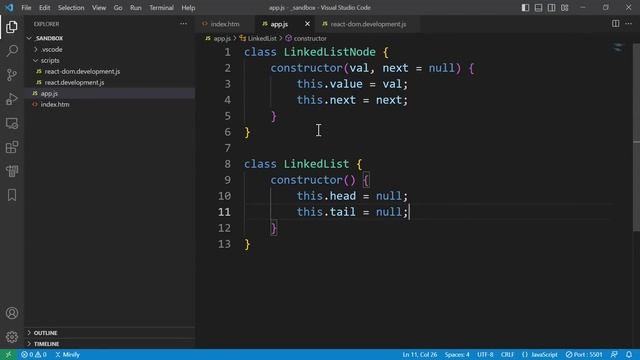
Task: Open react-dom.development.js in explorer tree
Action: (109, 71)
